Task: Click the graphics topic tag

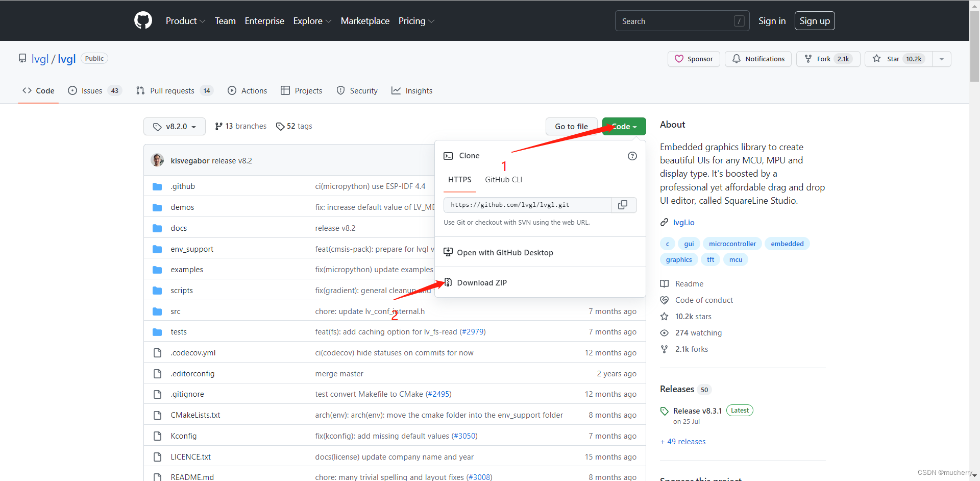Action: point(679,259)
